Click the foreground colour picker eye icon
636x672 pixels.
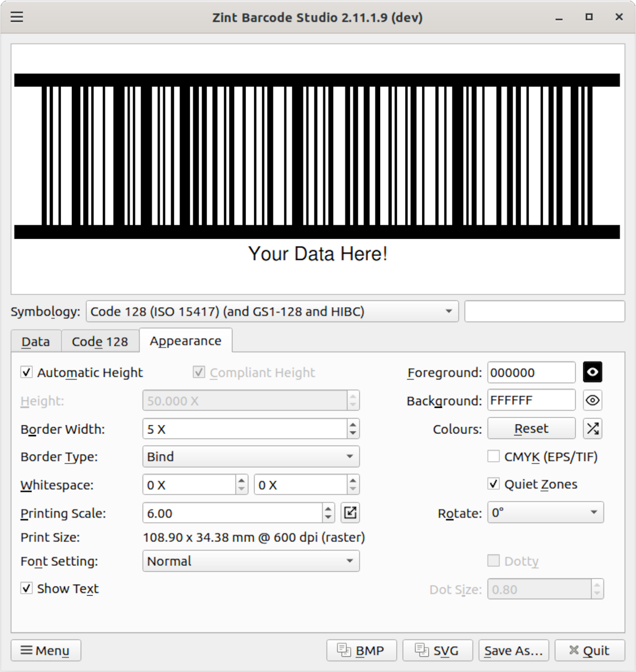click(x=592, y=372)
